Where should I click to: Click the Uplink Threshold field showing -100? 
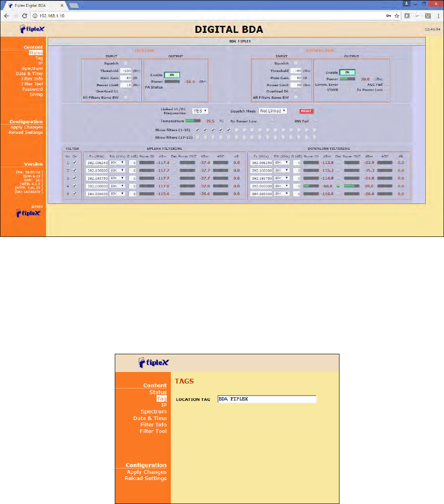tap(126, 71)
